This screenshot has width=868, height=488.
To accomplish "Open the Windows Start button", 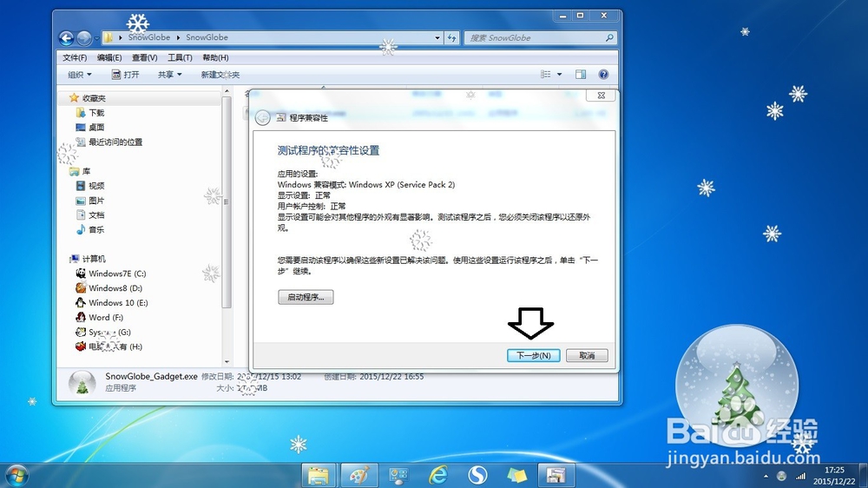I will 16,475.
